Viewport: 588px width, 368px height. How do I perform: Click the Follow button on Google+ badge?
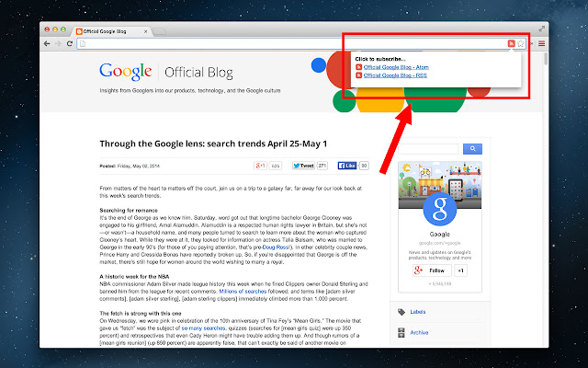432,270
